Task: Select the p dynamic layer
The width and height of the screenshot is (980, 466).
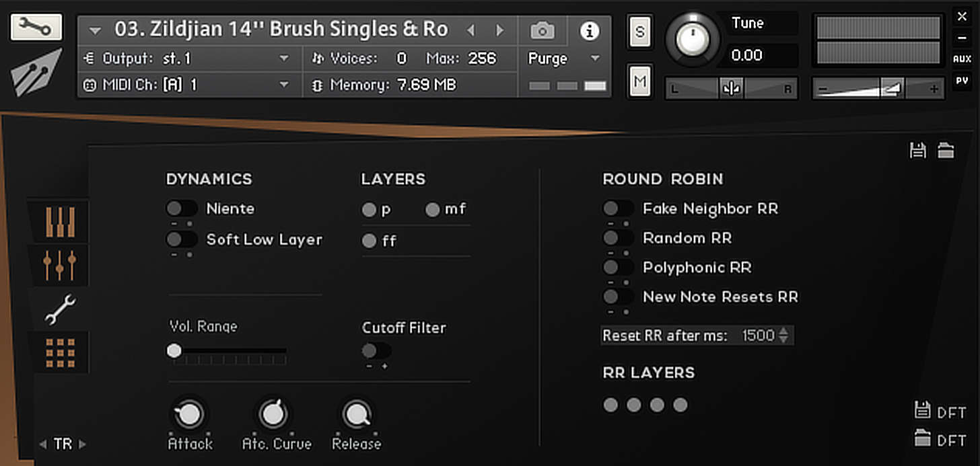Action: pos(369,210)
